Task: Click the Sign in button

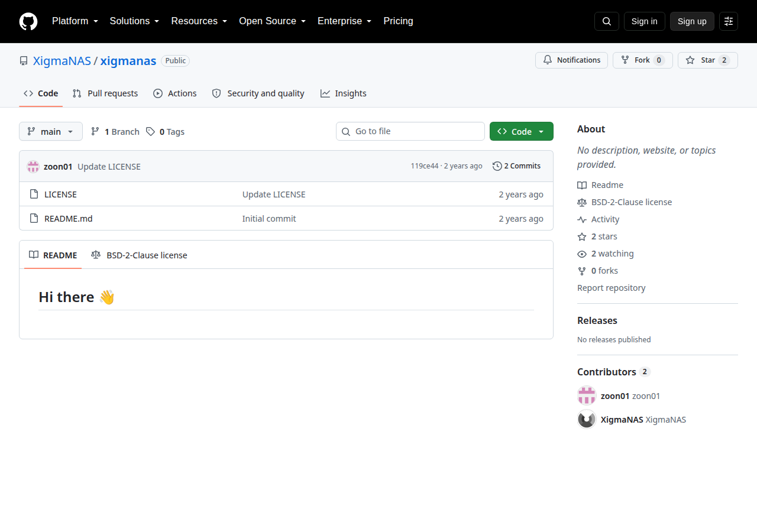Action: 645,21
